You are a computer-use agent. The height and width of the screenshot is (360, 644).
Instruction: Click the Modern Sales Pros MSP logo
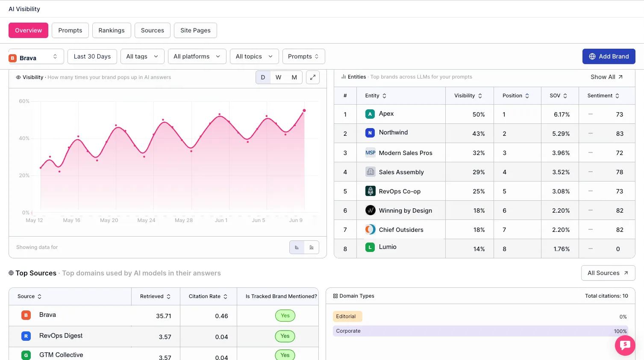(x=370, y=152)
